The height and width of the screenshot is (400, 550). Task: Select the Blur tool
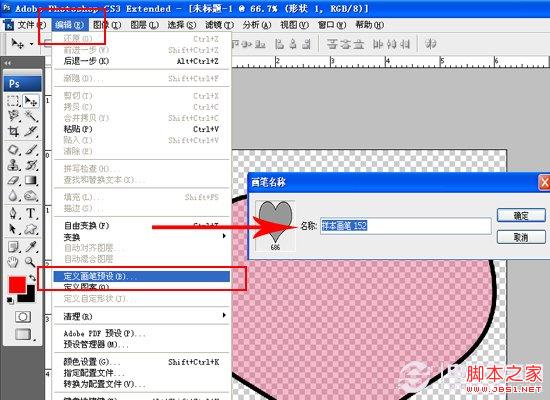coord(13,196)
